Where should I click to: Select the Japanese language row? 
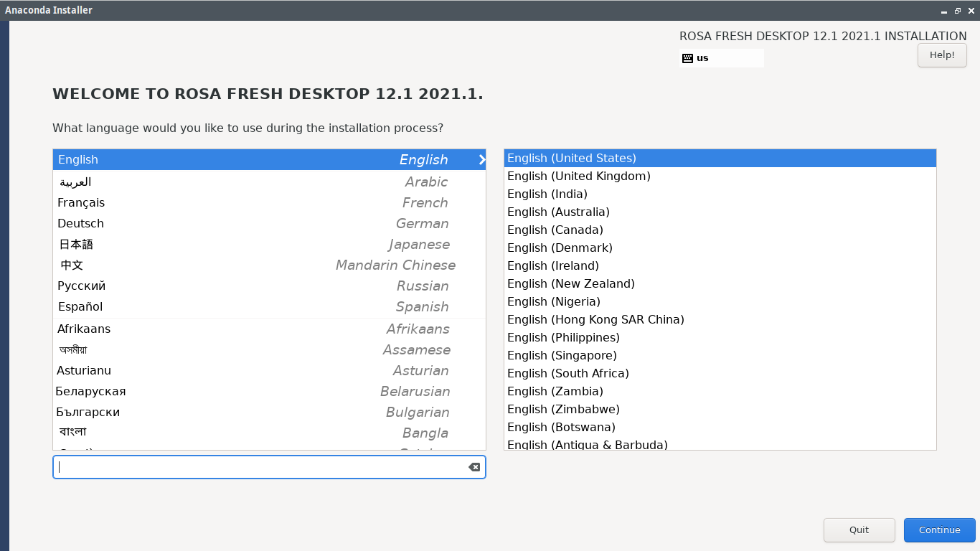click(270, 244)
